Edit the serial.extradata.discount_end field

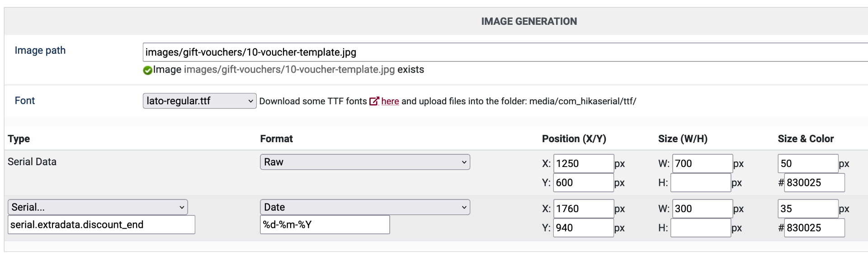101,225
